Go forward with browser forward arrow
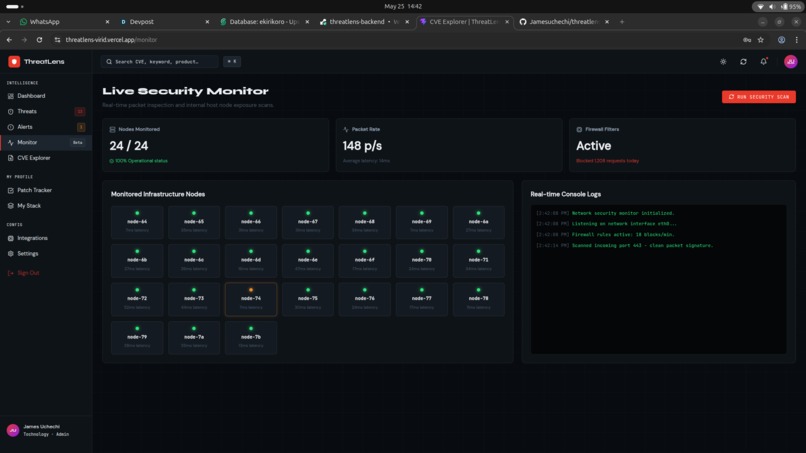The width and height of the screenshot is (806, 453). [24, 40]
